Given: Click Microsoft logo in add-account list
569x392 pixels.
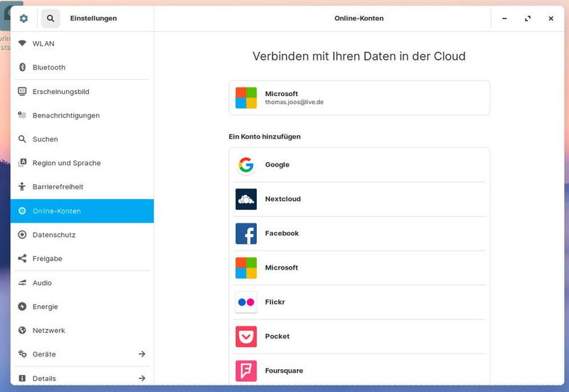Looking at the screenshot, I should pyautogui.click(x=246, y=268).
